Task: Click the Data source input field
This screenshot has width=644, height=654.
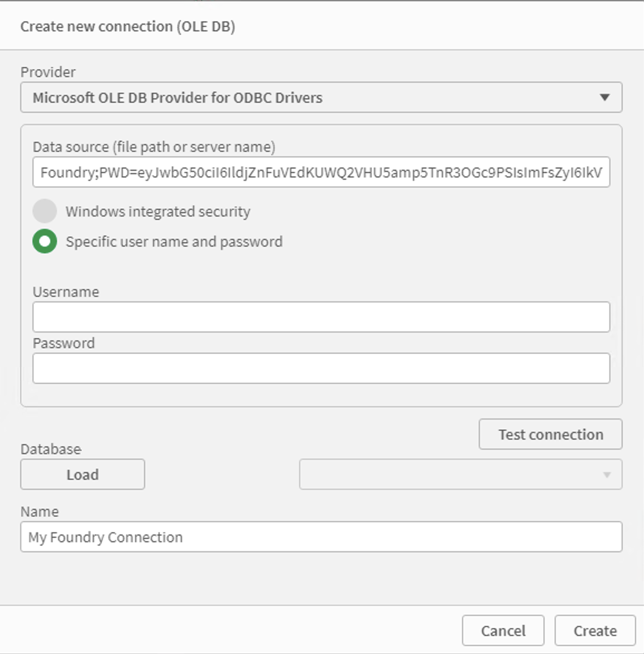Action: point(321,172)
